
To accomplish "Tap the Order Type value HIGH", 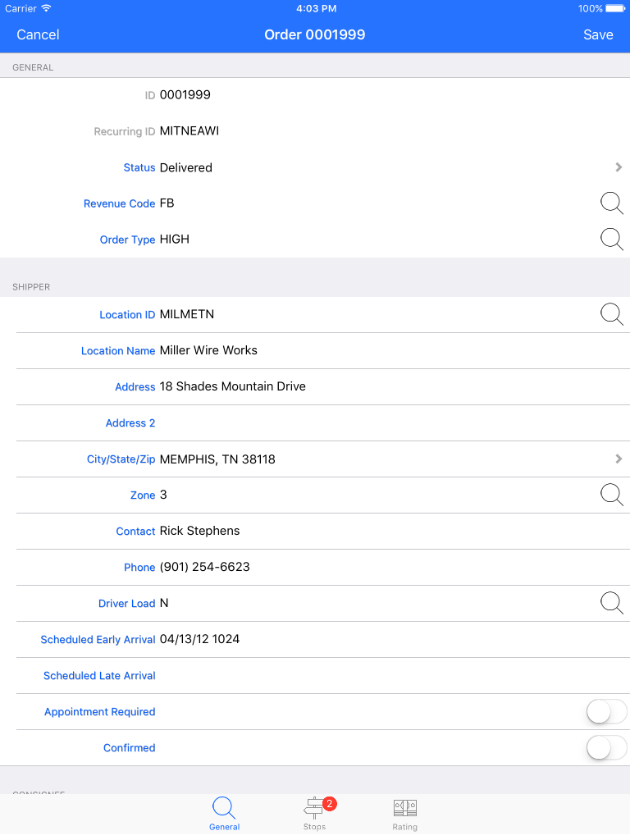I will point(175,240).
